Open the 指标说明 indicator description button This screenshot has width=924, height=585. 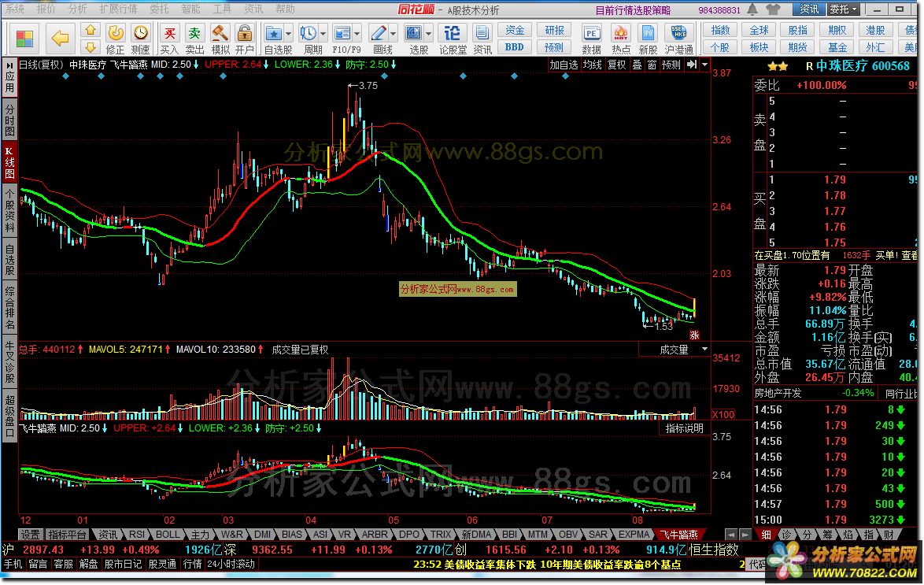684,429
